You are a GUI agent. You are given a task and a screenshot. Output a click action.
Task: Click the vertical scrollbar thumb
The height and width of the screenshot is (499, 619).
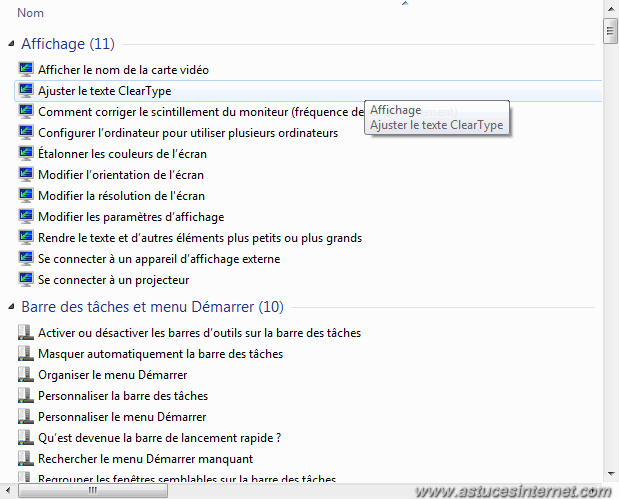click(610, 31)
